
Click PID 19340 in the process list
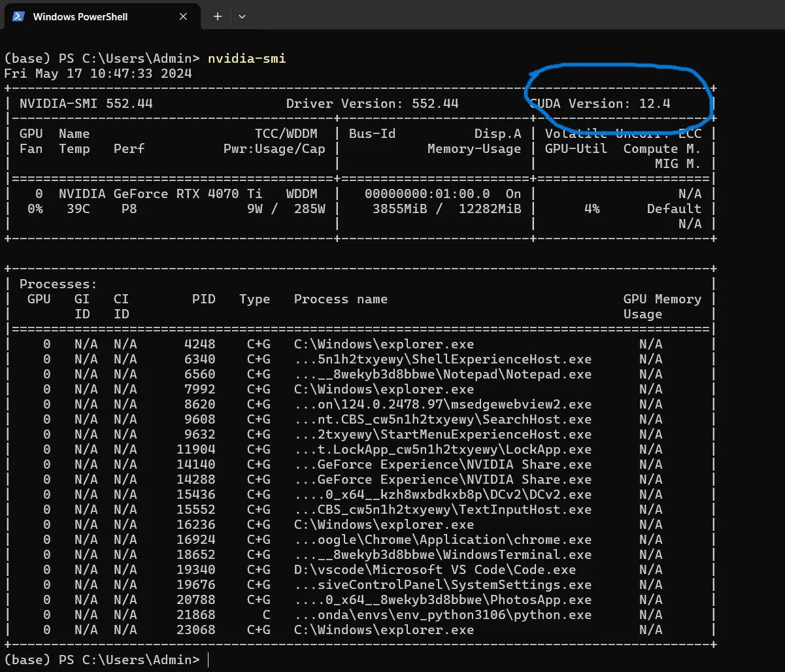[x=196, y=569]
